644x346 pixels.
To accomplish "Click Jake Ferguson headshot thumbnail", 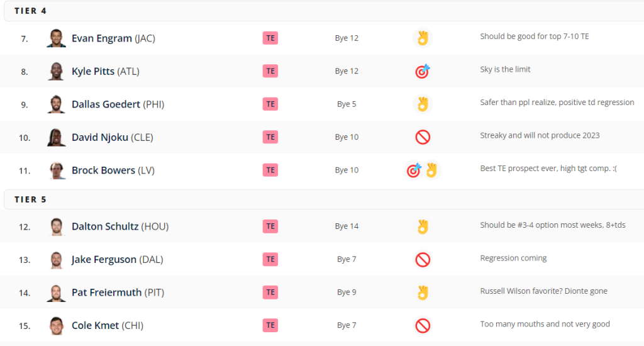I will pyautogui.click(x=56, y=260).
